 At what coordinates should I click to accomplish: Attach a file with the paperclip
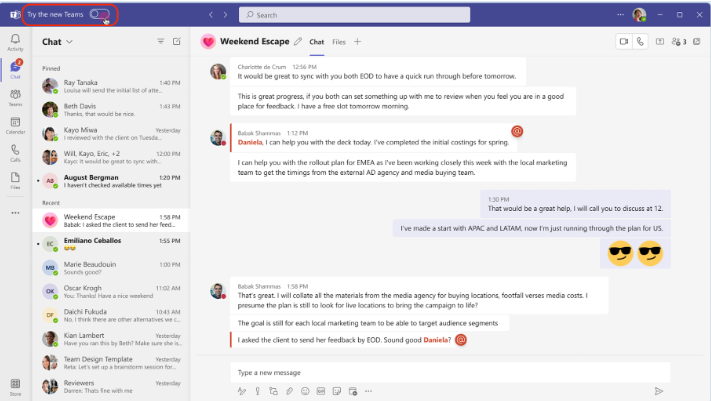(289, 391)
